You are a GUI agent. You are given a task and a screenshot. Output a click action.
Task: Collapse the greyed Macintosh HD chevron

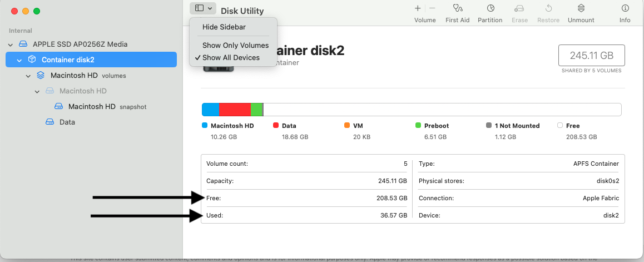pos(37,91)
